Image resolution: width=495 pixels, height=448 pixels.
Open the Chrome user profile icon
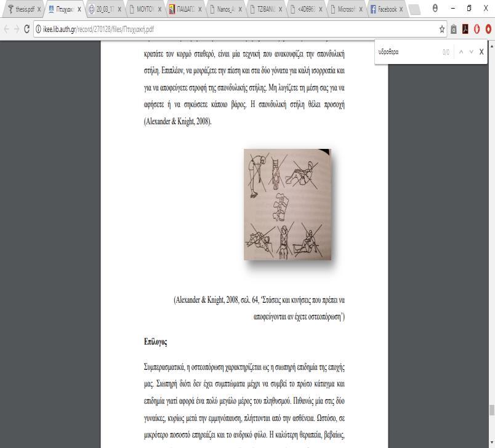pyautogui.click(x=435, y=8)
